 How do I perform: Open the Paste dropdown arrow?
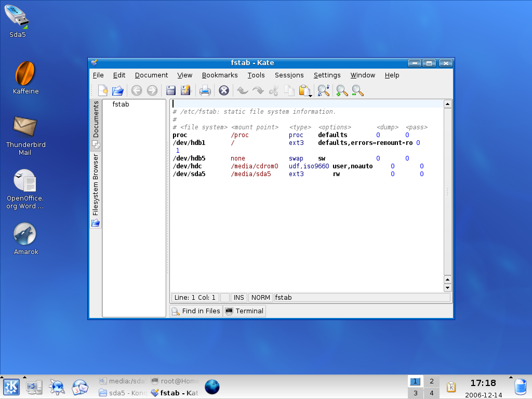click(310, 96)
